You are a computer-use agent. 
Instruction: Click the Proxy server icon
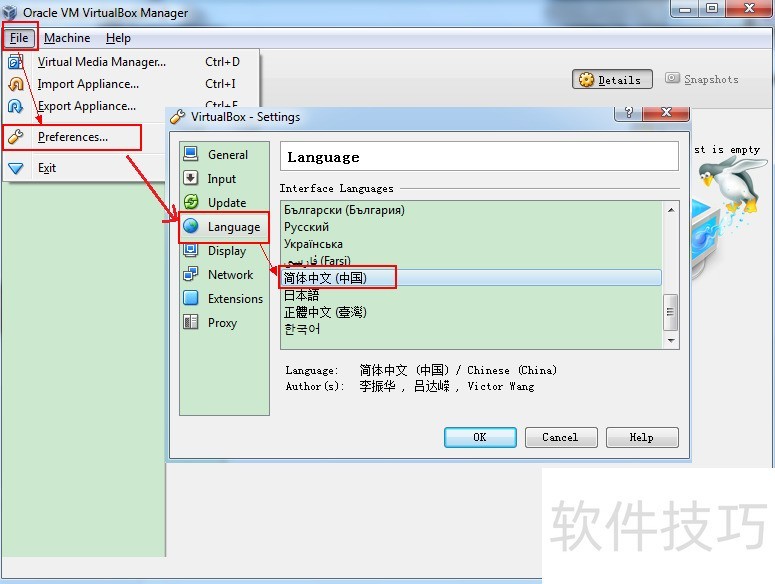191,322
